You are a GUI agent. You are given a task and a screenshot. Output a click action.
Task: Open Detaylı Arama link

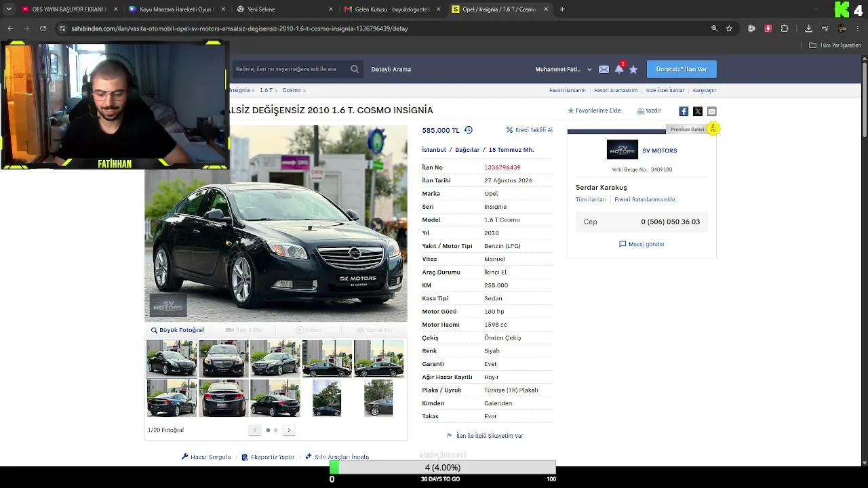391,69
